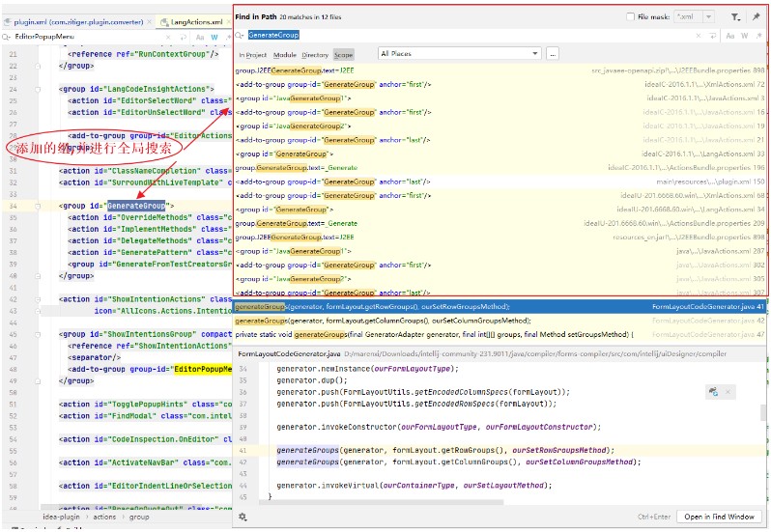Toggle Match Case in editor search bar

200,38
